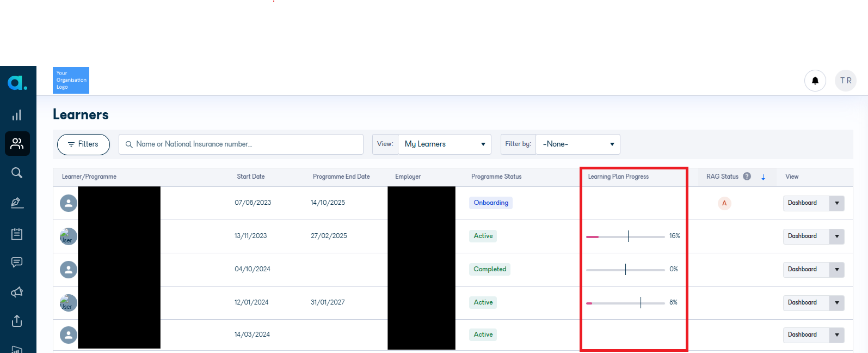The image size is (868, 353).
Task: Click Active status badge in 14/03/2024 row
Action: click(x=483, y=334)
